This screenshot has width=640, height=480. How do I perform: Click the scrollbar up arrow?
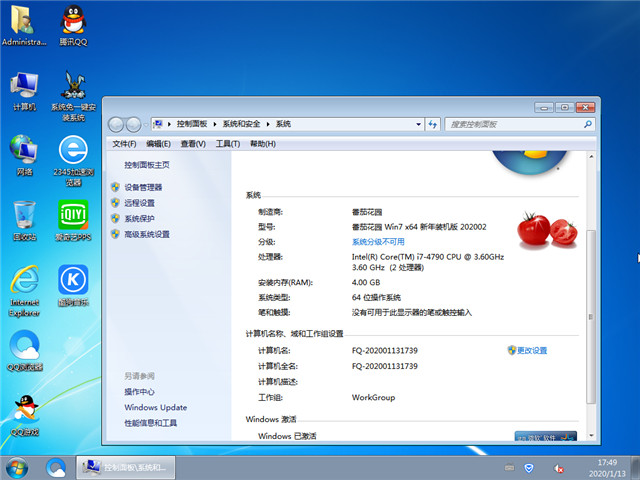pos(591,156)
